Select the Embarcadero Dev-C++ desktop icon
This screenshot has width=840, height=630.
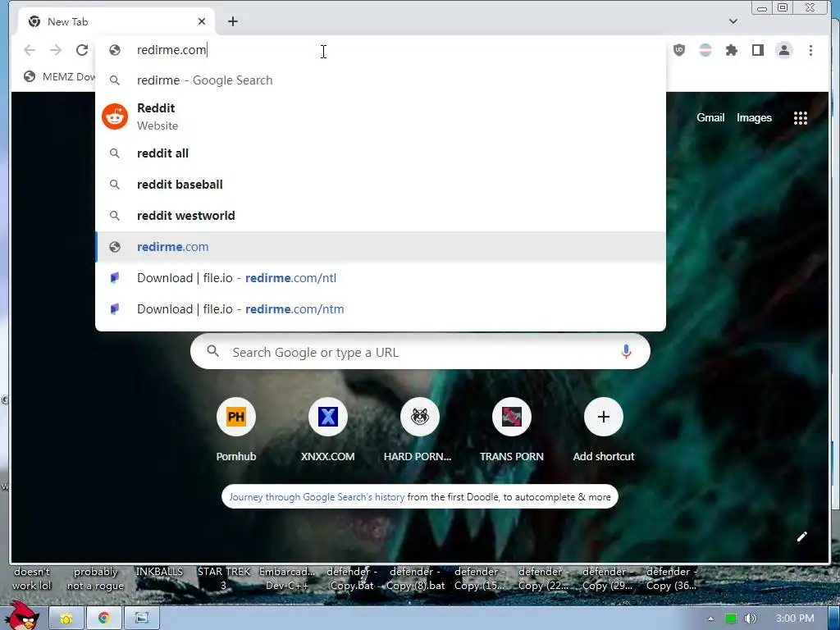287,578
